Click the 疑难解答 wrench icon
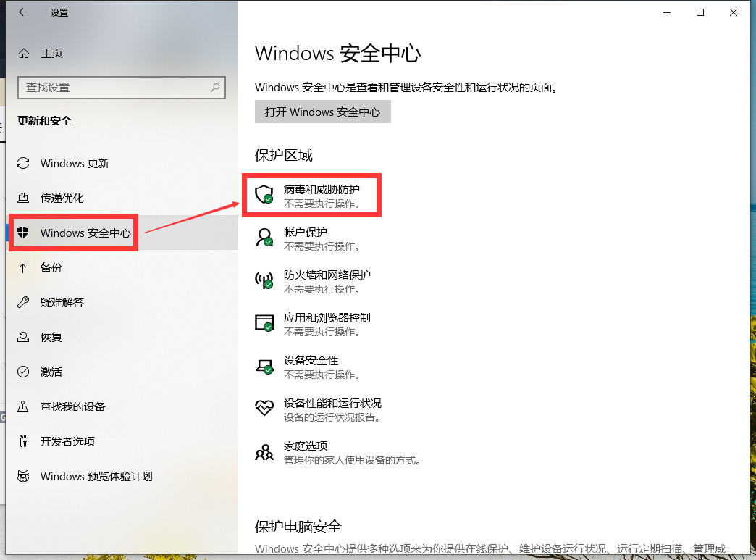Image resolution: width=756 pixels, height=560 pixels. (23, 302)
